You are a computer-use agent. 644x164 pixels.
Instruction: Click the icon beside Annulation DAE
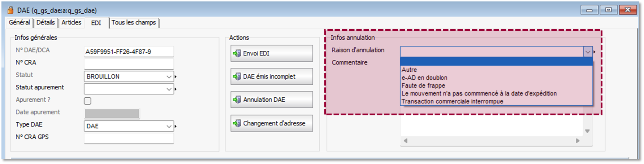[237, 99]
